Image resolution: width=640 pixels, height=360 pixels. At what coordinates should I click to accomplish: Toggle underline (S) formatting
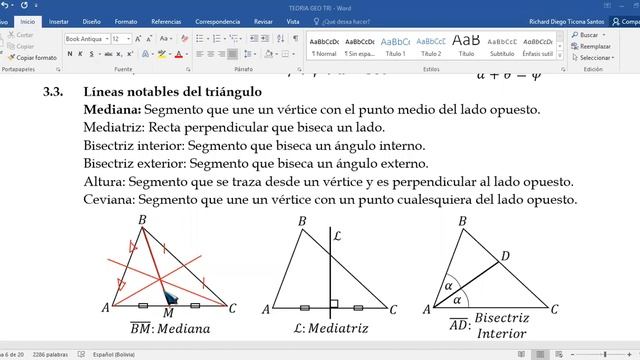tap(91, 54)
